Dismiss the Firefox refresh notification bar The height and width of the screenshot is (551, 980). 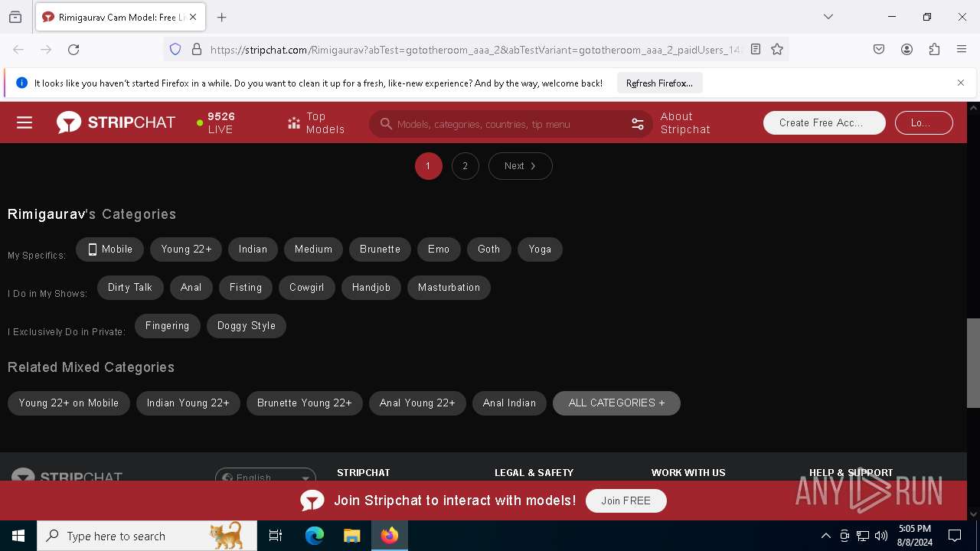(961, 83)
